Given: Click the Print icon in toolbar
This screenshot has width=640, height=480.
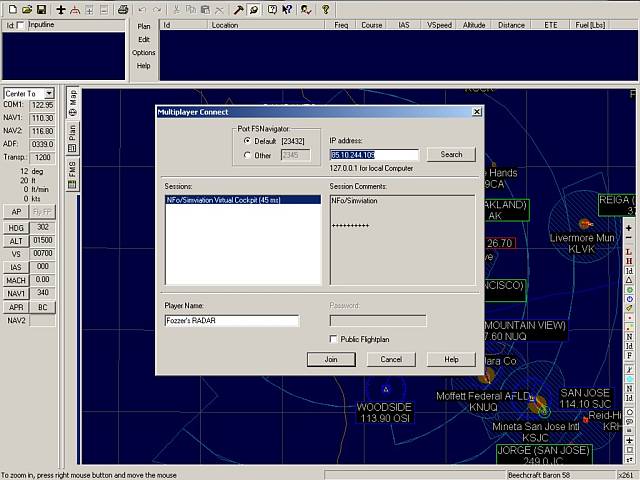Looking at the screenshot, I should (123, 9).
